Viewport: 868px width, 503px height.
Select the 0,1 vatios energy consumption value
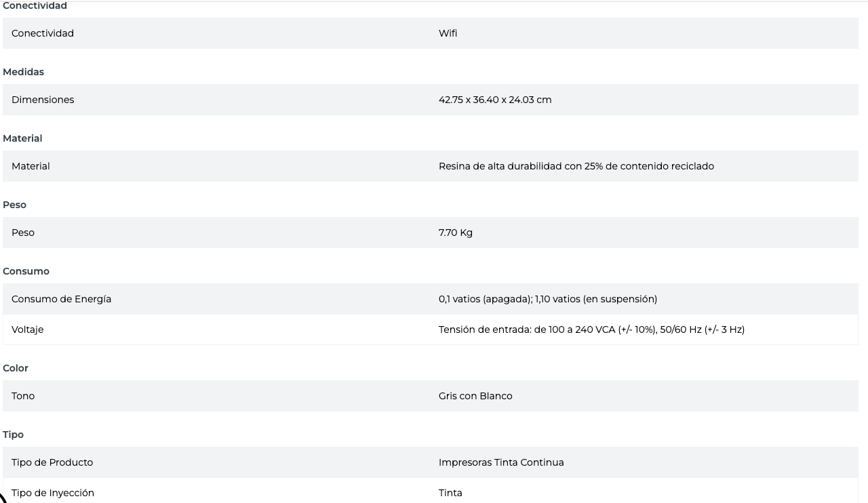[547, 299]
